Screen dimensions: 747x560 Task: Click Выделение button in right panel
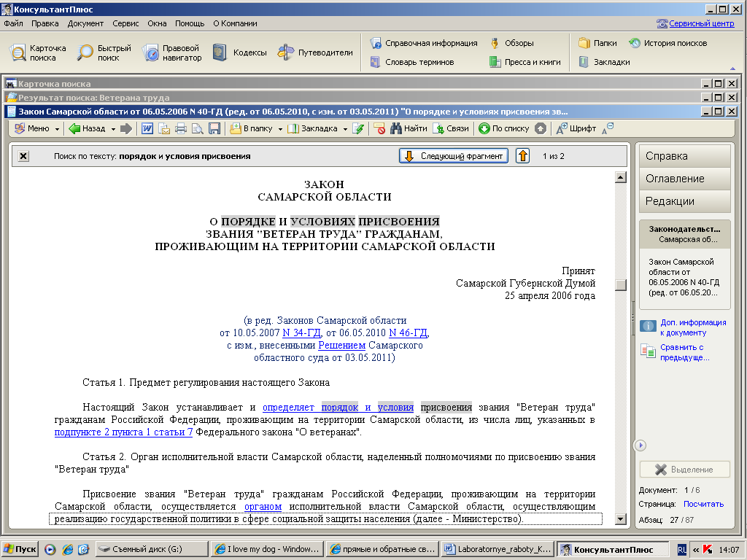pos(684,470)
